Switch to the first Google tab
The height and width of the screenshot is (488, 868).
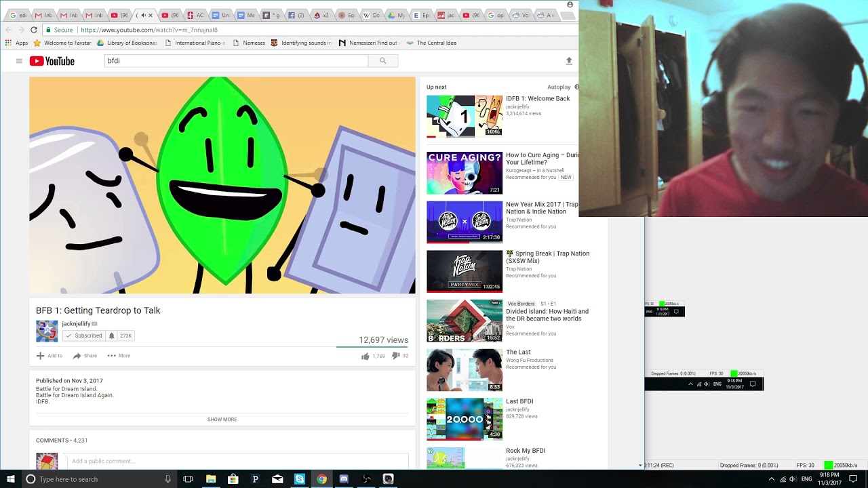point(18,15)
